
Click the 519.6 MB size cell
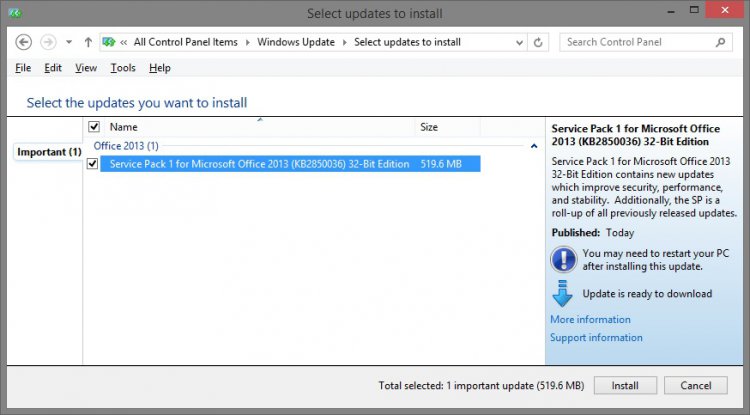click(441, 164)
